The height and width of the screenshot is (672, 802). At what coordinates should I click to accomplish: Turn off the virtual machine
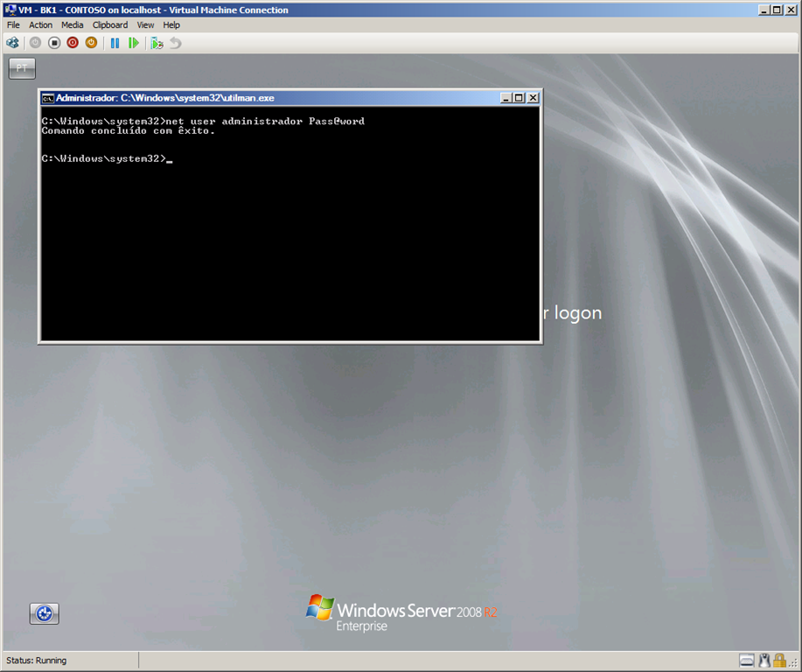tap(53, 43)
